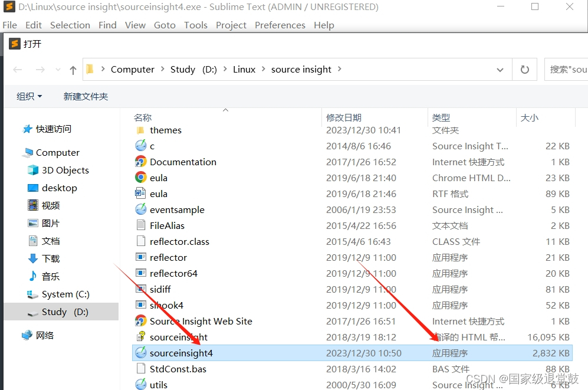Click the 2,832 KB size cell

click(x=551, y=353)
